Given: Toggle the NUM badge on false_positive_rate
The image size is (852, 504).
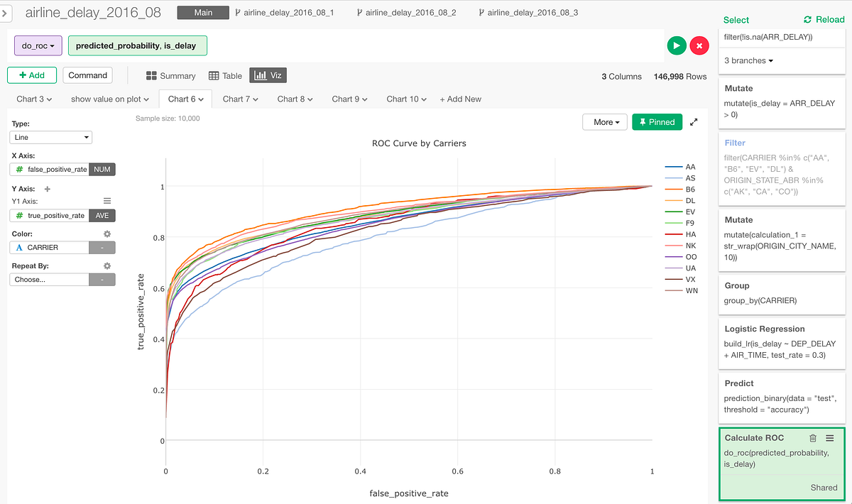Looking at the screenshot, I should coord(102,169).
